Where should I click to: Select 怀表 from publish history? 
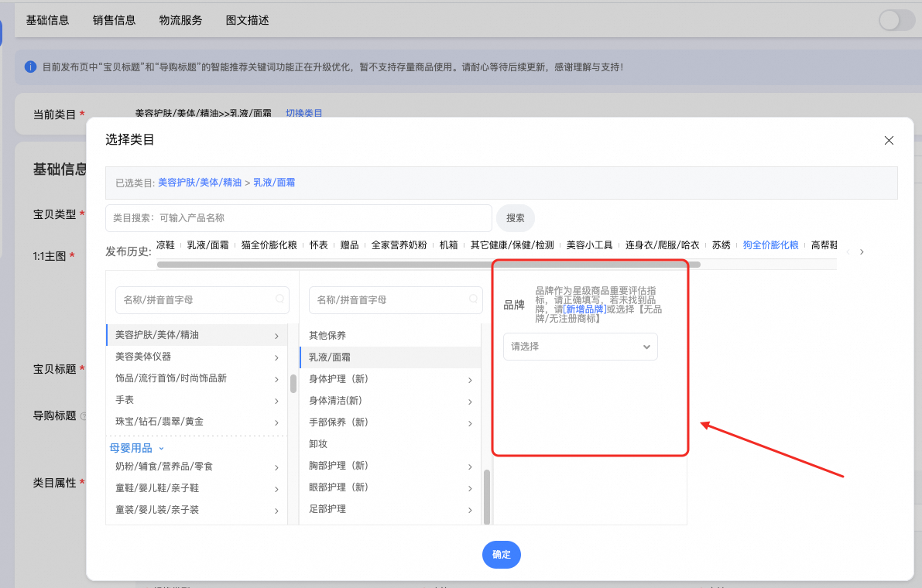319,245
